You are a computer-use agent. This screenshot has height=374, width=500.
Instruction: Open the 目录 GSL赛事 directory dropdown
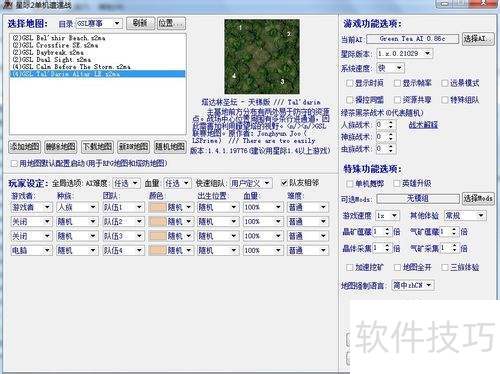[x=99, y=24]
